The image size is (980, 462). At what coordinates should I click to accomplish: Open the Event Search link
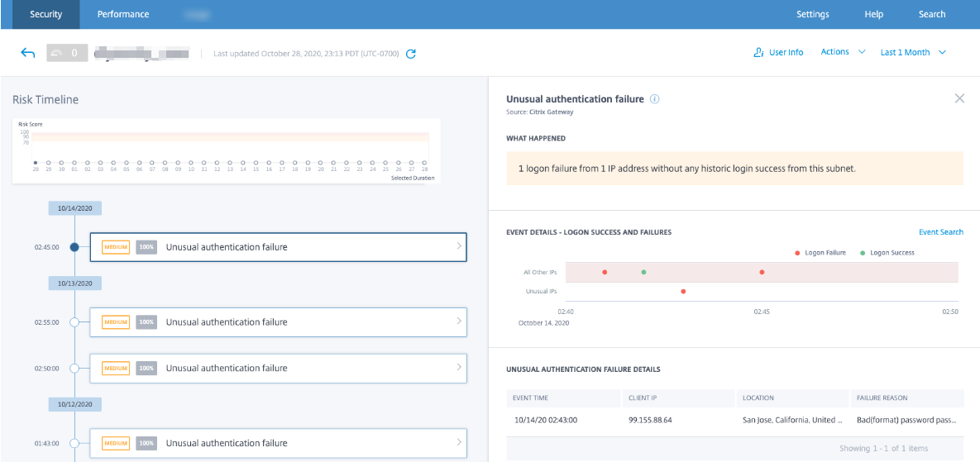[x=940, y=231]
